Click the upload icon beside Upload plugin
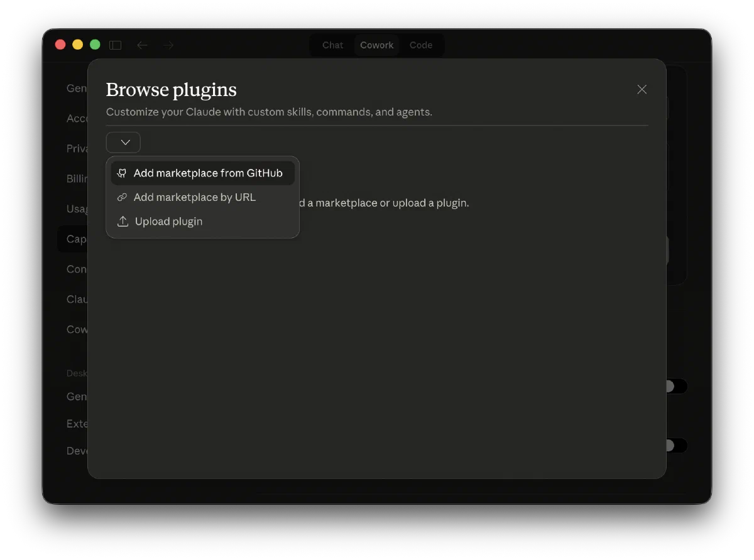The image size is (754, 560). coord(121,221)
